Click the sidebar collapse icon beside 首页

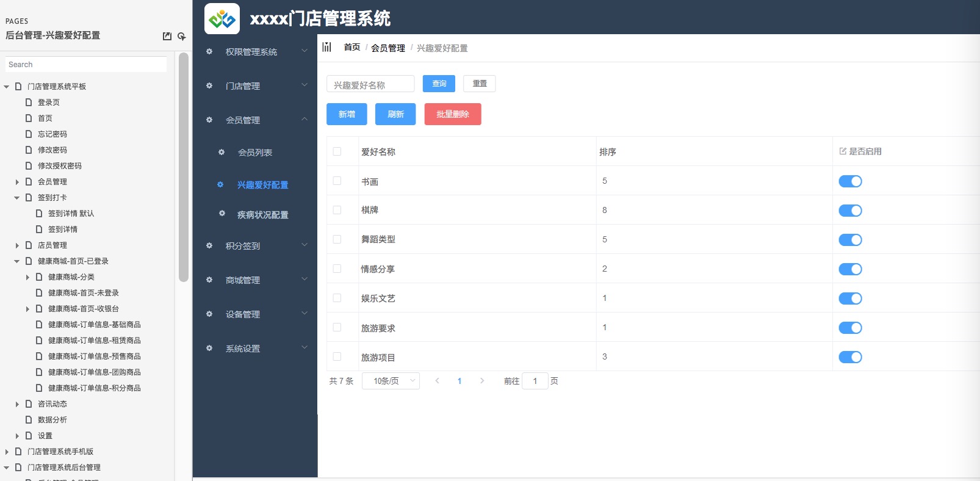pos(327,47)
